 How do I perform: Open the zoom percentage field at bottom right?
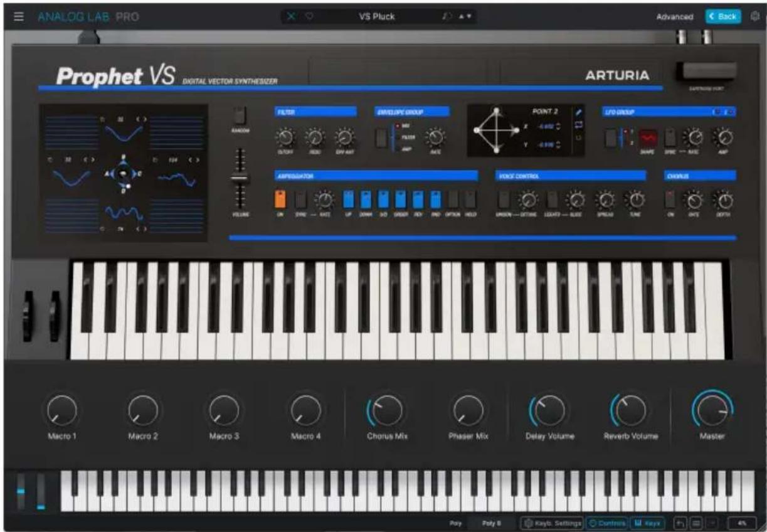[x=743, y=523]
